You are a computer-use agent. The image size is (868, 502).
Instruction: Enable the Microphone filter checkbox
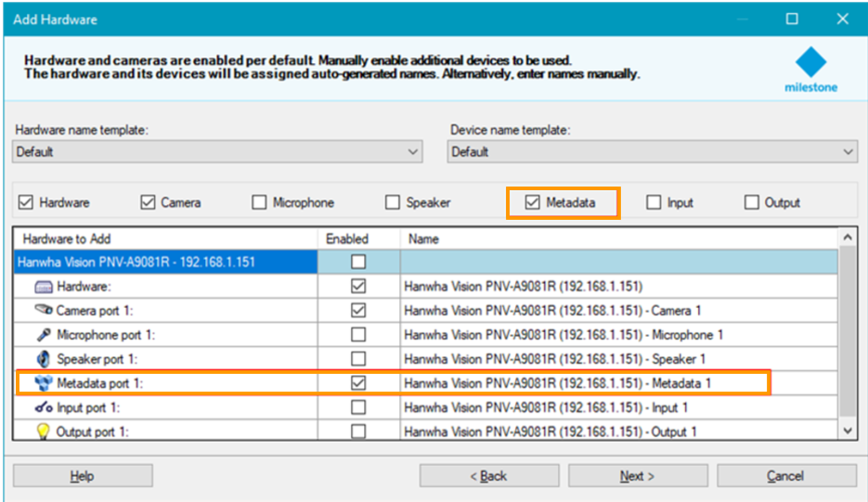click(259, 202)
